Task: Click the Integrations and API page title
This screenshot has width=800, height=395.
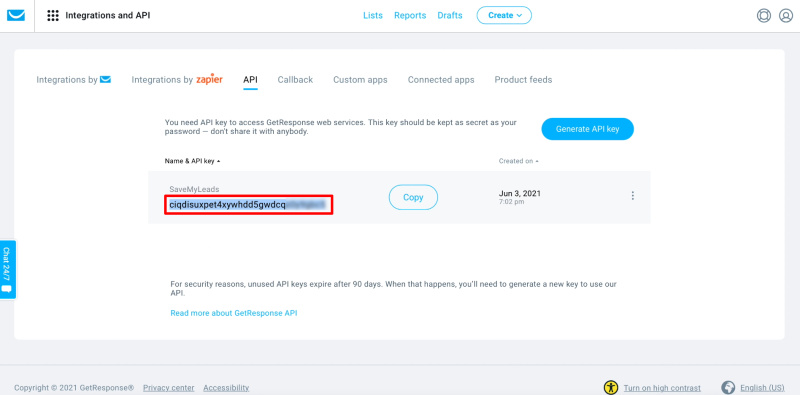Action: [108, 15]
